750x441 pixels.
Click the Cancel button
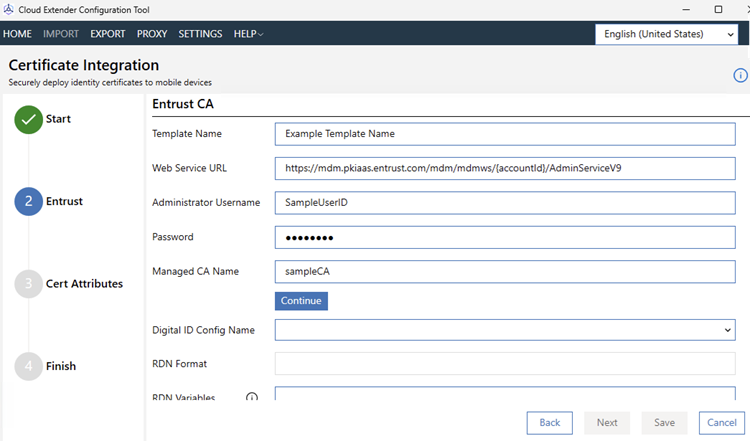click(721, 422)
